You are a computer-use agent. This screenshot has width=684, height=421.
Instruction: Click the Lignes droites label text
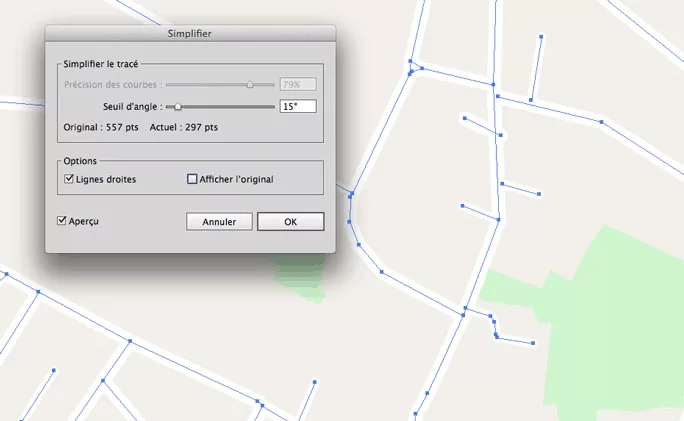108,180
